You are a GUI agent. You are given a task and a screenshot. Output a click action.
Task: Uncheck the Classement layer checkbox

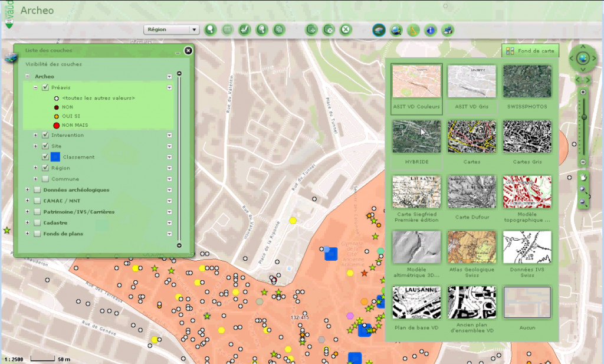45,157
